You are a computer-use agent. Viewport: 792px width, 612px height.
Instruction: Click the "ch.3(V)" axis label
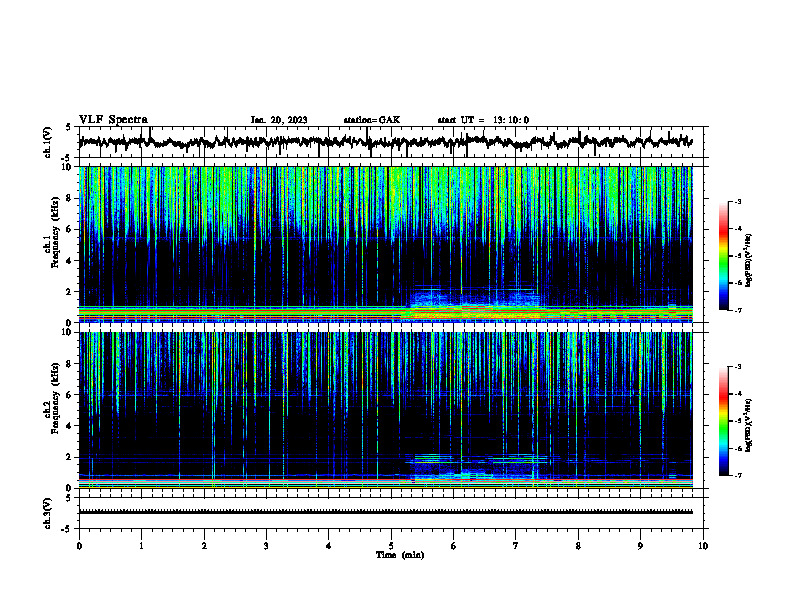(48, 514)
